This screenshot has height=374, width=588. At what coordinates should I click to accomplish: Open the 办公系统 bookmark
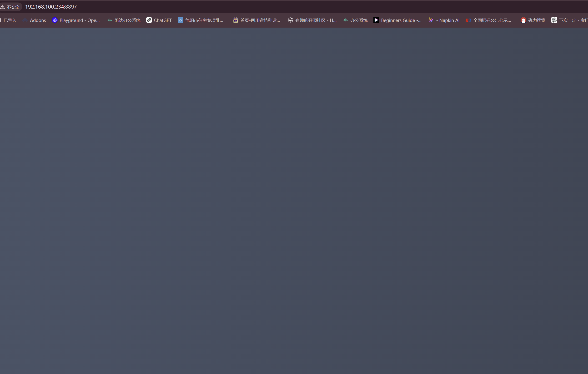(x=356, y=20)
